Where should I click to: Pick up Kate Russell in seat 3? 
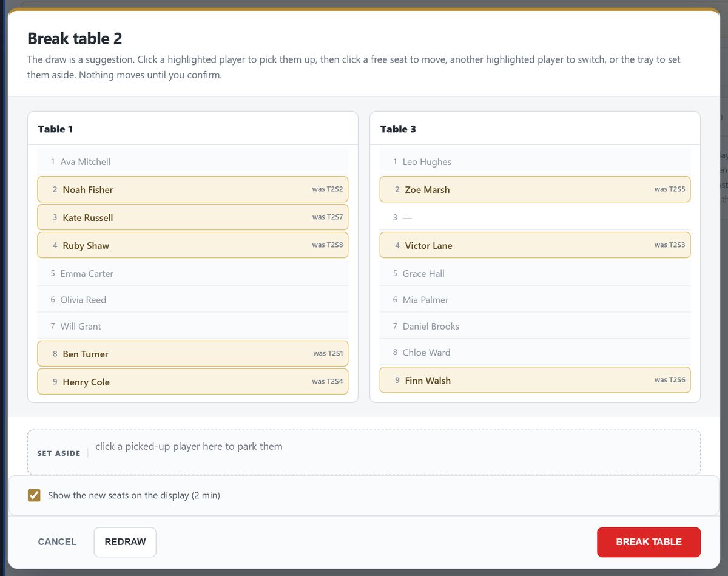193,217
